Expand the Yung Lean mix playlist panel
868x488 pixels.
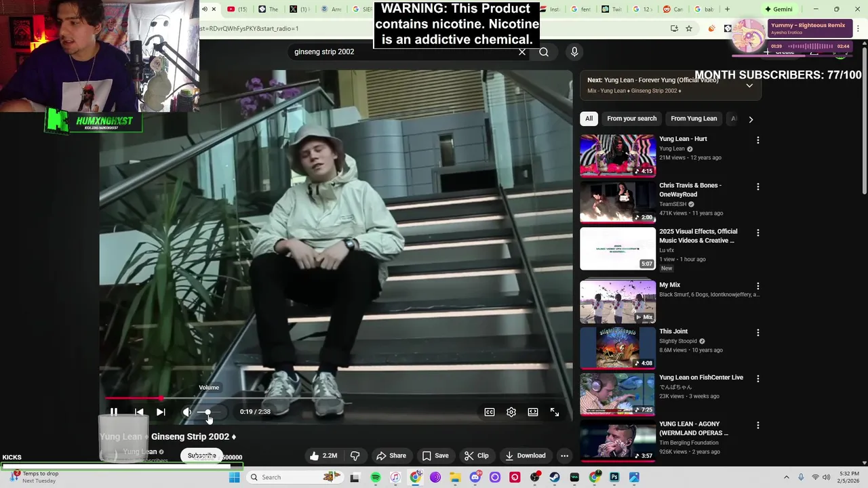(749, 85)
